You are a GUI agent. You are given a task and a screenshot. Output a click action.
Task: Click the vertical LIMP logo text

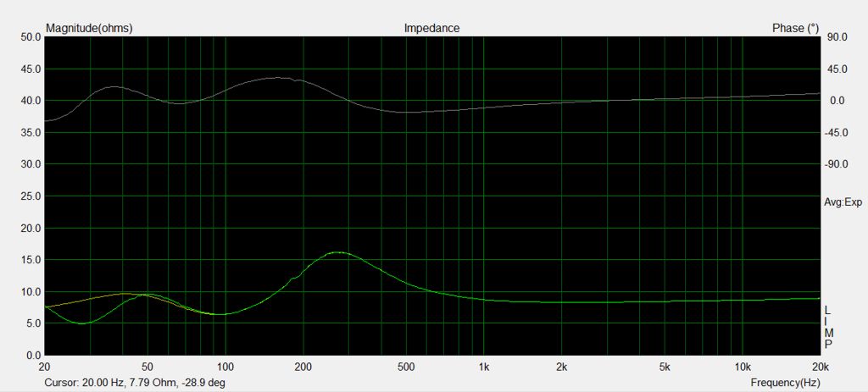click(828, 328)
